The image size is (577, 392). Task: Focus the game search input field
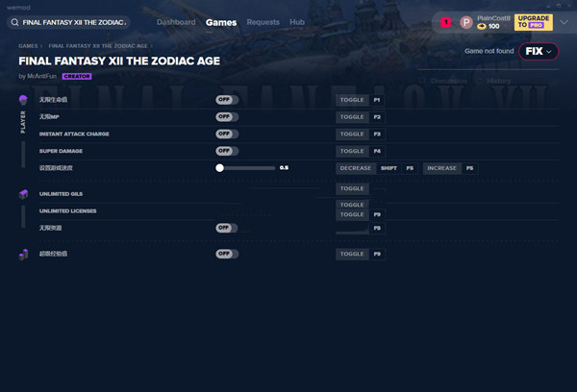[x=68, y=22]
